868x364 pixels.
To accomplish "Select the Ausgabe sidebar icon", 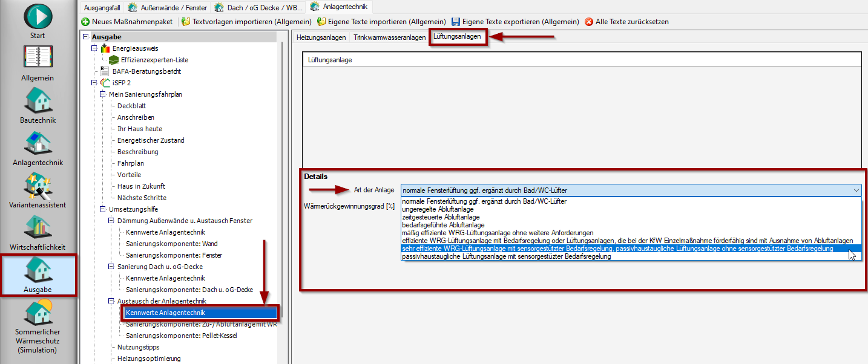I will click(38, 270).
